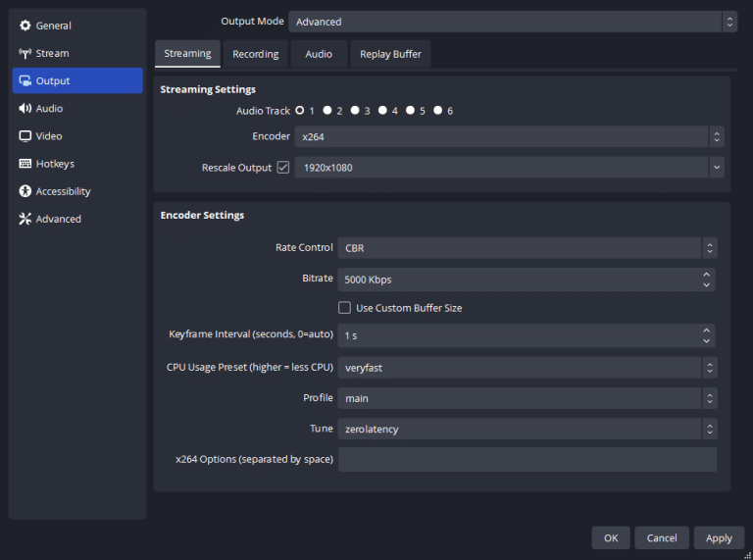Select audio track 2
This screenshot has height=560, width=753.
pos(327,111)
